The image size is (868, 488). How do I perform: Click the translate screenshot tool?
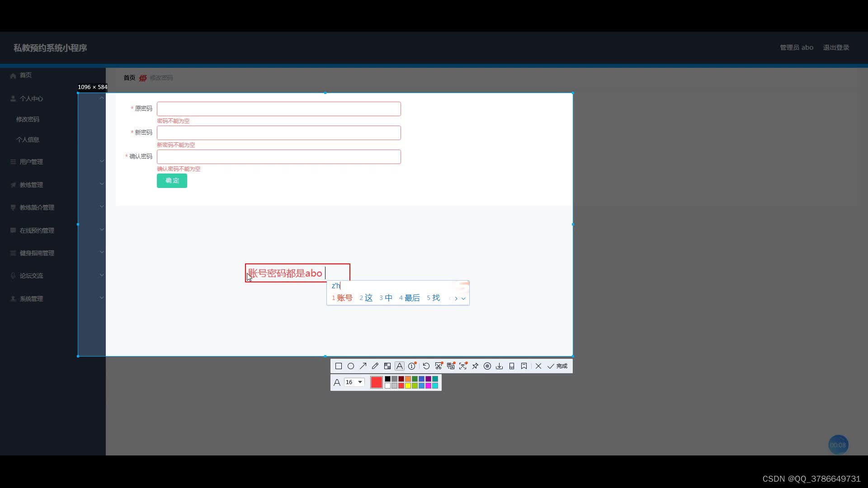451,366
